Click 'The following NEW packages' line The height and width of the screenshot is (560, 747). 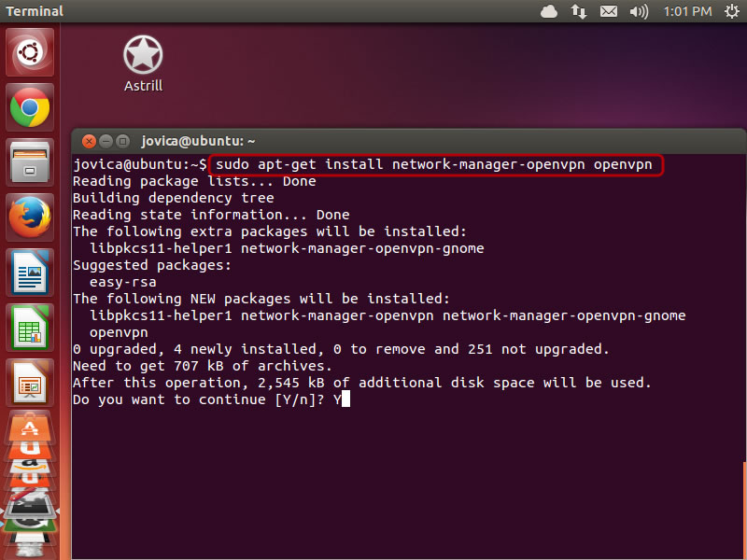[x=261, y=299]
